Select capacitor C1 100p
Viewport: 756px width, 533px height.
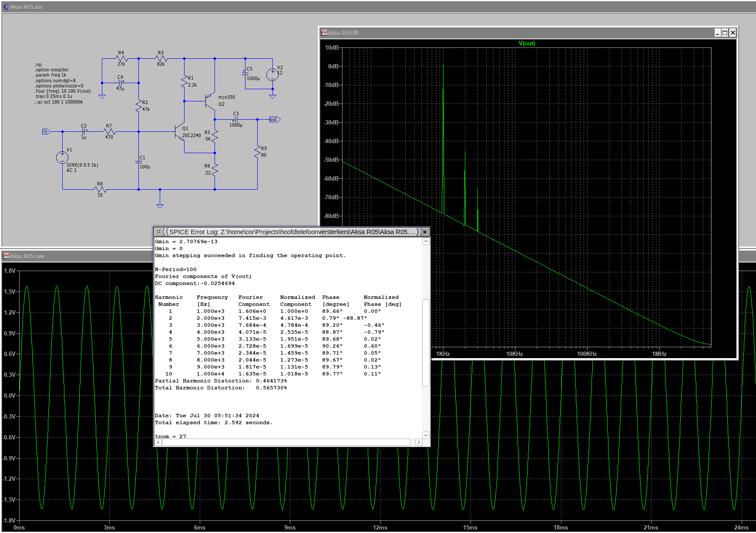tap(139, 162)
